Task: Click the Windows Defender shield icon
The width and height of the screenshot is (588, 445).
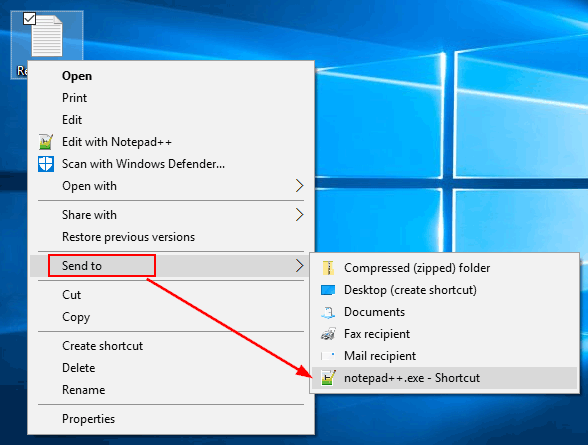Action: pyautogui.click(x=46, y=164)
